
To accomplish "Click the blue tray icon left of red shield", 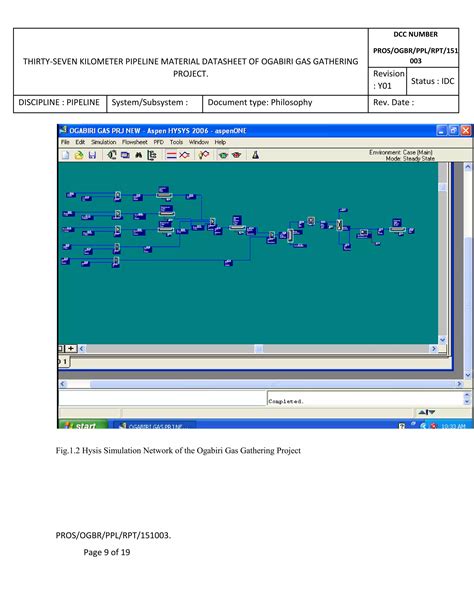I will click(x=423, y=426).
